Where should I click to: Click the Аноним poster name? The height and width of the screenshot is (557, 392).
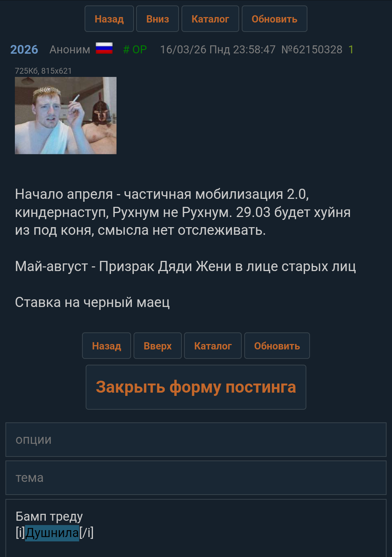pyautogui.click(x=70, y=49)
